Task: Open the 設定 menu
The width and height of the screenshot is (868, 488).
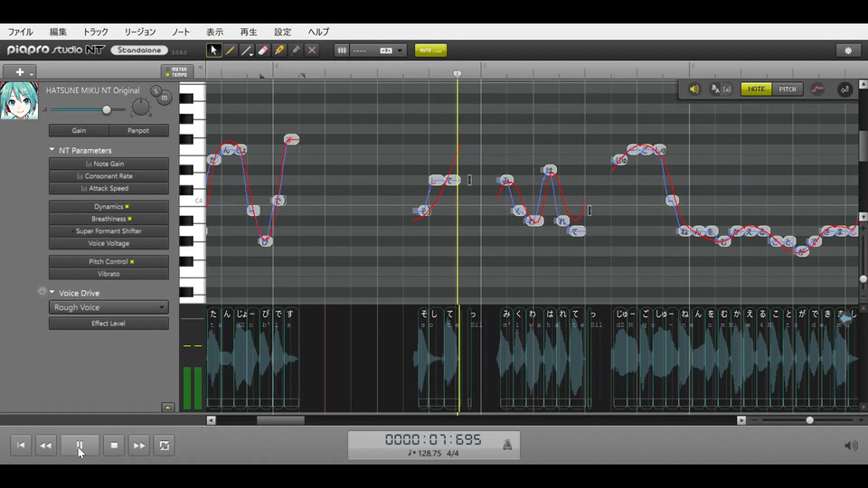Action: [283, 32]
